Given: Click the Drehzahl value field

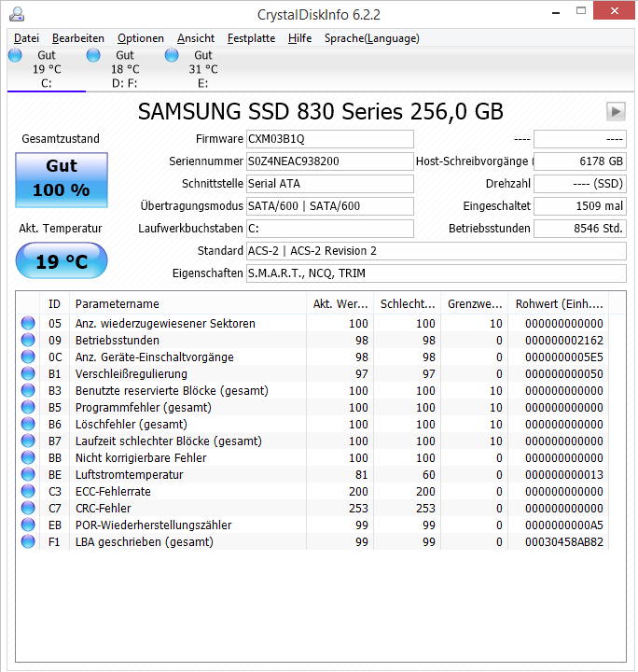Looking at the screenshot, I should [580, 184].
